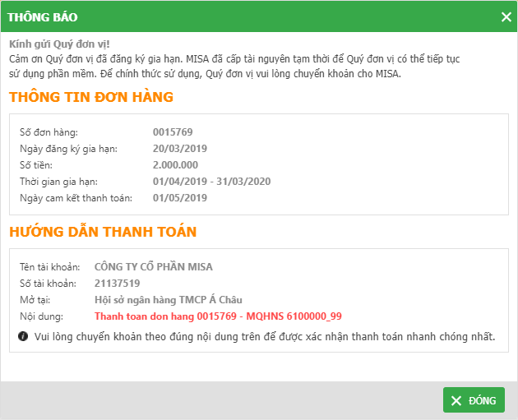Select red payment content Thanh toan don hang
Screen dimensions: 518x420
click(x=218, y=316)
